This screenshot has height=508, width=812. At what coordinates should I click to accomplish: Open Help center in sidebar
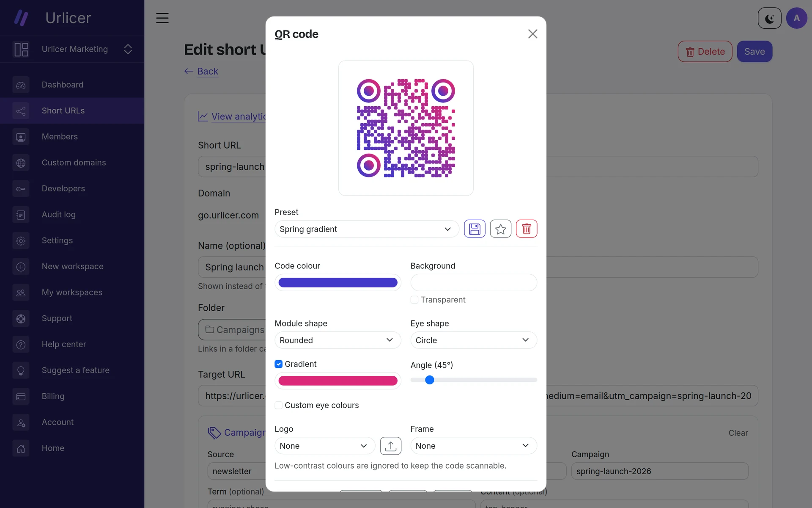coord(72,345)
